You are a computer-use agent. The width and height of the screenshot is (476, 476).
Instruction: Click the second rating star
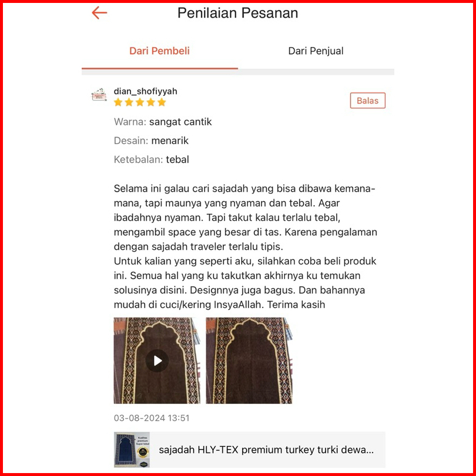[x=129, y=102]
